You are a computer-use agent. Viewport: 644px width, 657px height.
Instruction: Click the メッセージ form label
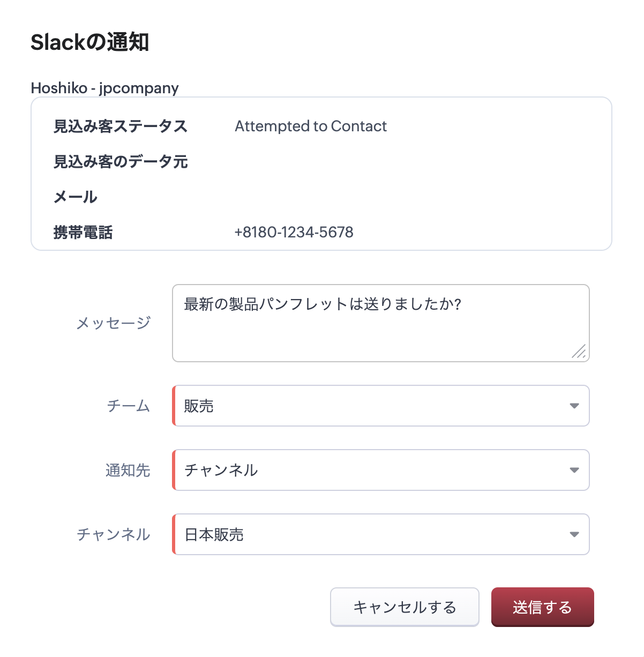(x=113, y=323)
